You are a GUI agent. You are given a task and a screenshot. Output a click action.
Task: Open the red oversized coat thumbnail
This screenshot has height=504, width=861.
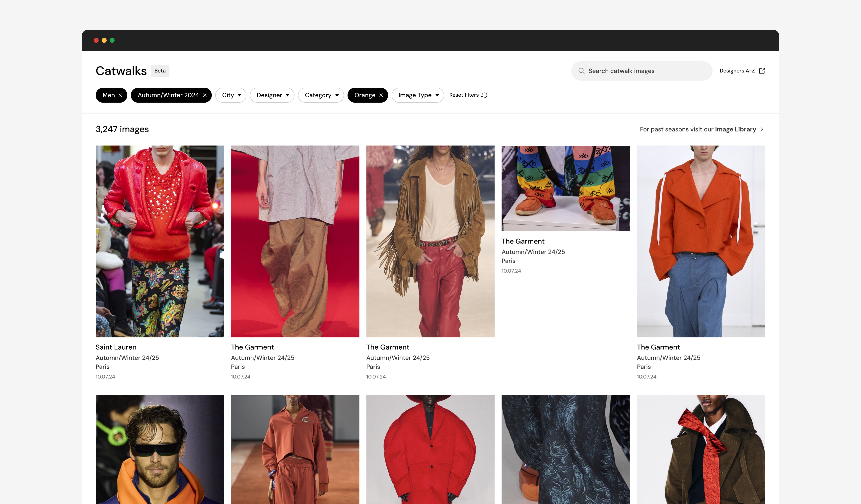[430, 449]
